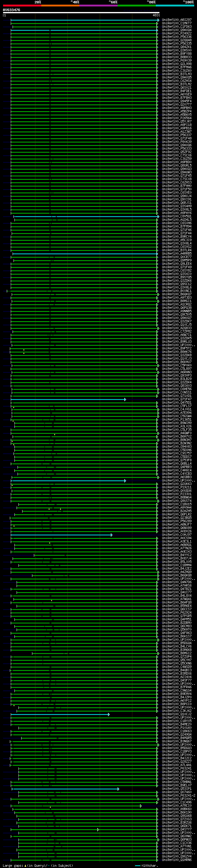This screenshot has width=197, height=868.
Task: Click the short cyan alignment bar of UniRef100_Q71F47
Action: tap(68, 399)
